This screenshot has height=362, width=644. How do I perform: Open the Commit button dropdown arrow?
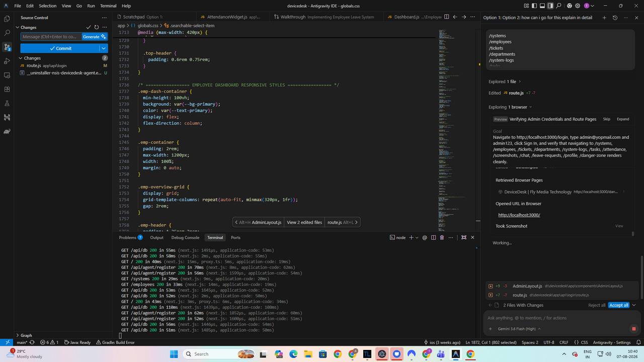104,48
